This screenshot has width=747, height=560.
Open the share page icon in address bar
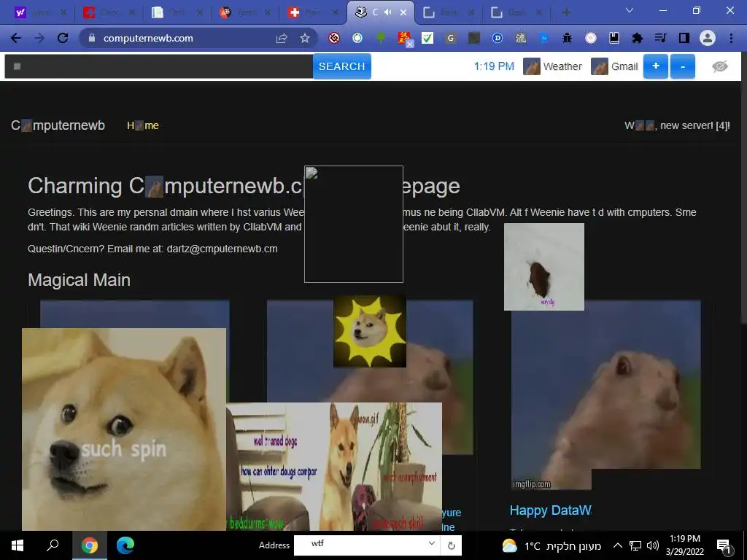tap(282, 38)
